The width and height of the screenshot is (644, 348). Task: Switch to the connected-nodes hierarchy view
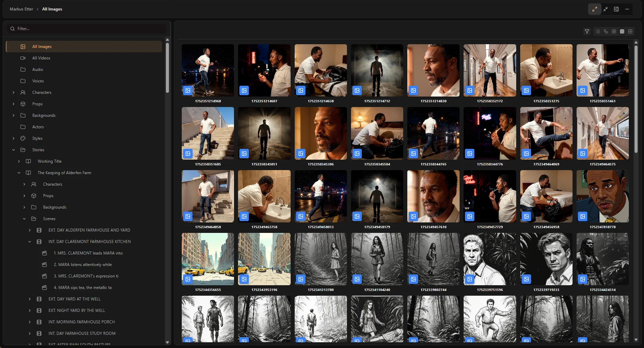(x=606, y=31)
